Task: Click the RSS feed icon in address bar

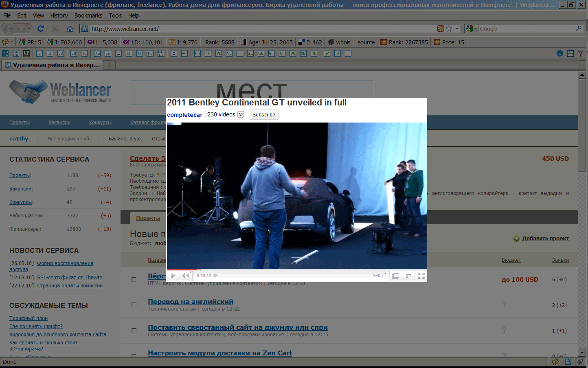Action: pos(440,28)
